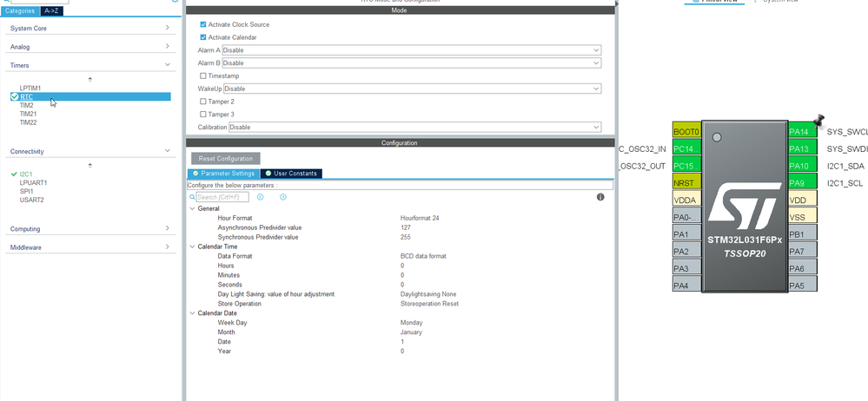
Task: Click the parameter search field
Action: tap(222, 197)
